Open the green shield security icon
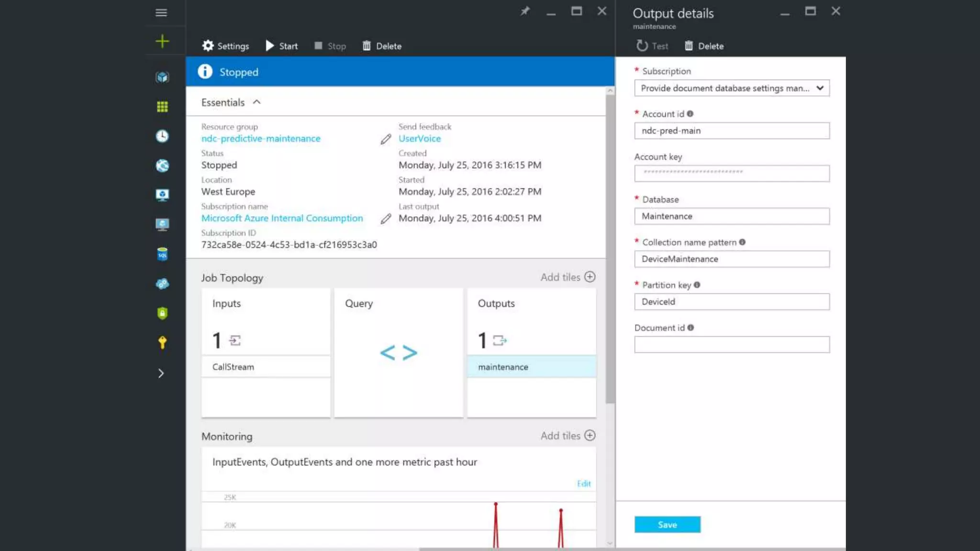 (162, 313)
